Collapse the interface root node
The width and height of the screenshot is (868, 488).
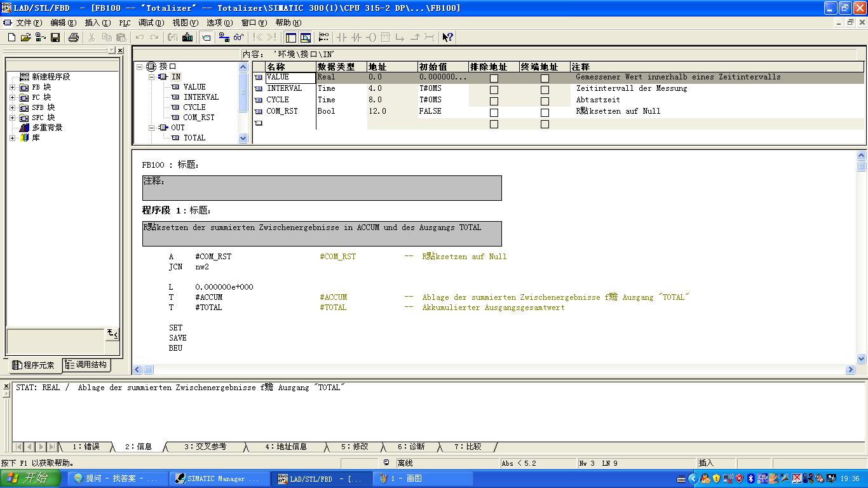[140, 66]
